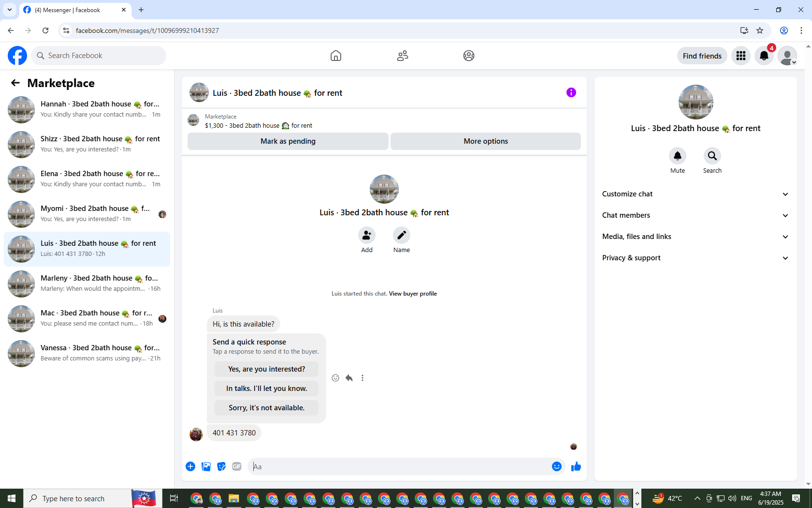Expand Privacy & support section
This screenshot has width=812, height=508.
696,258
